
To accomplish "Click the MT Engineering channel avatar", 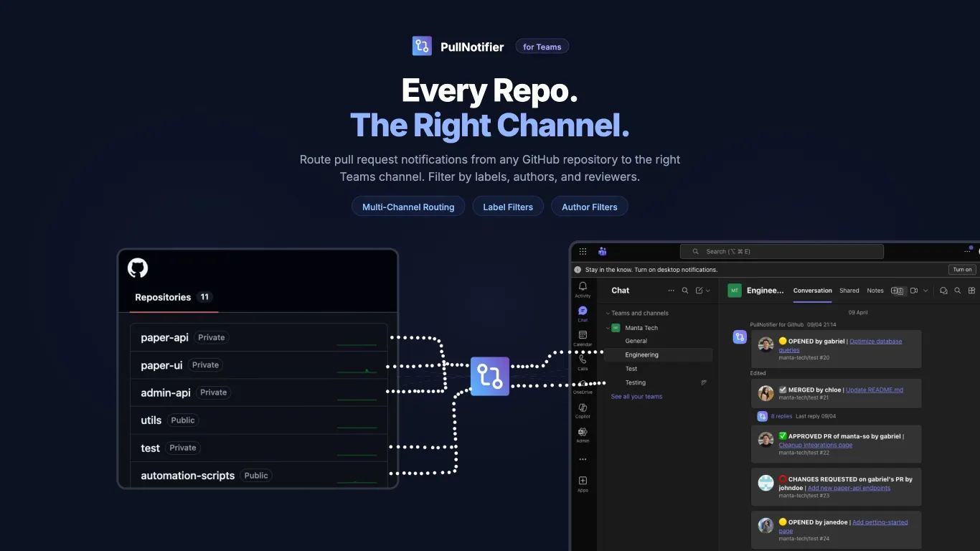I will [x=735, y=291].
